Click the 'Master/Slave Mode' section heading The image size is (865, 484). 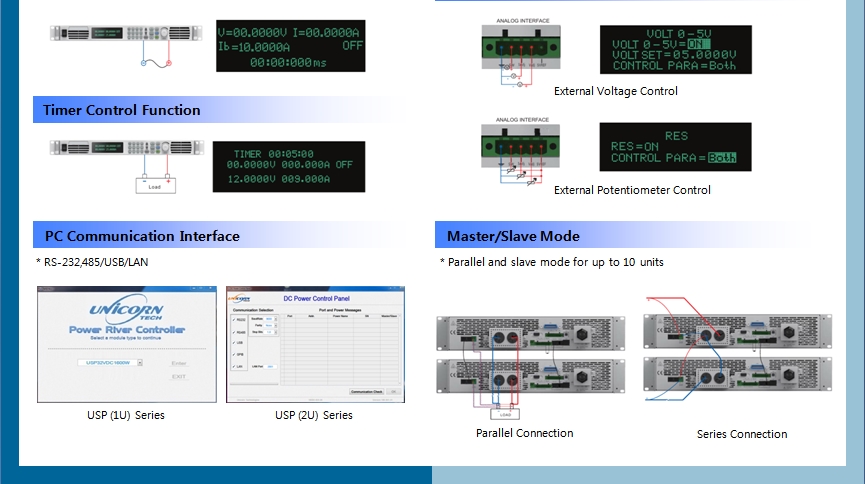click(513, 236)
